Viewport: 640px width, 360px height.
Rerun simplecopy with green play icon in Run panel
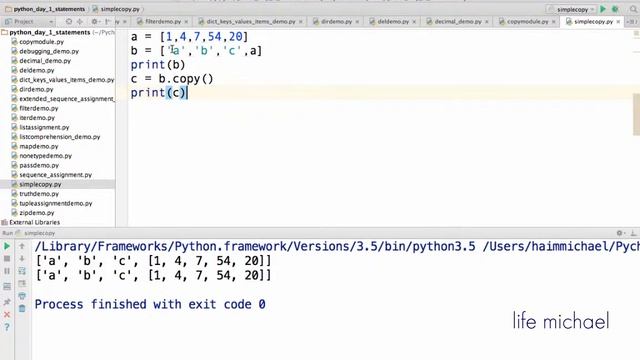(x=7, y=246)
